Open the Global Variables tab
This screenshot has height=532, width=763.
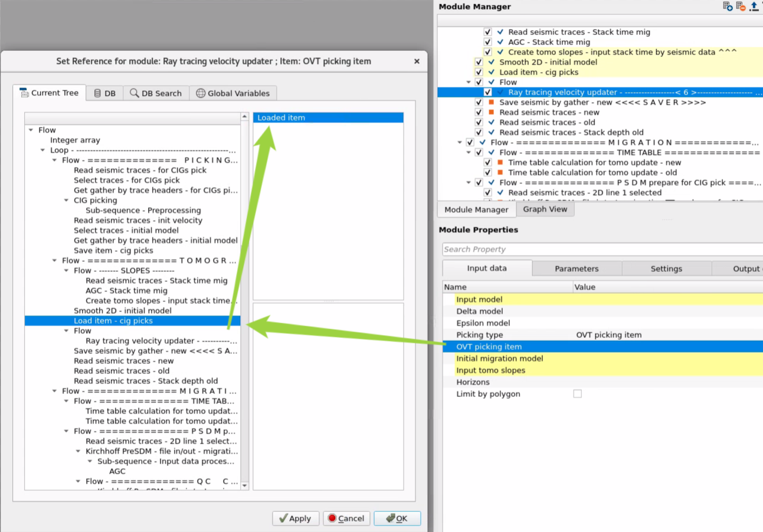tap(232, 93)
